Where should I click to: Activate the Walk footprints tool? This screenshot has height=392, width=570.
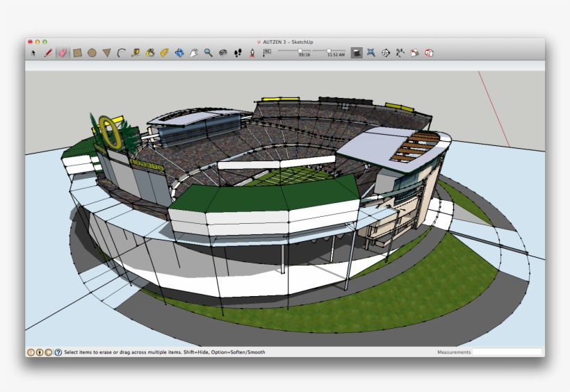coord(238,53)
